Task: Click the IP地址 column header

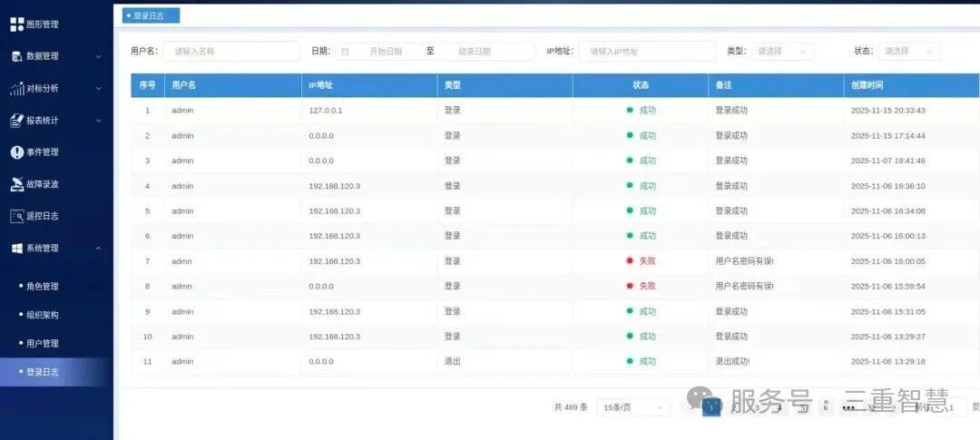Action: point(369,85)
